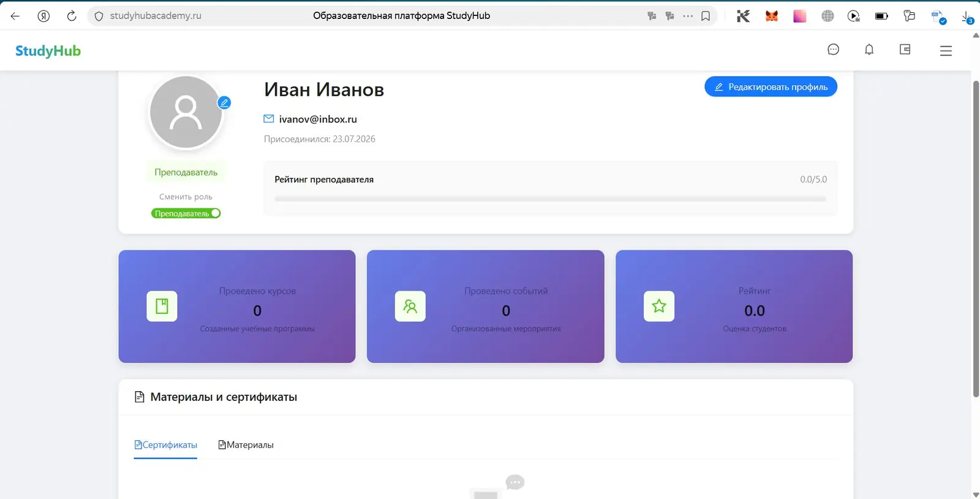This screenshot has width=980, height=499.
Task: Click the Рейтинг преподавателя progress bar
Action: click(550, 199)
